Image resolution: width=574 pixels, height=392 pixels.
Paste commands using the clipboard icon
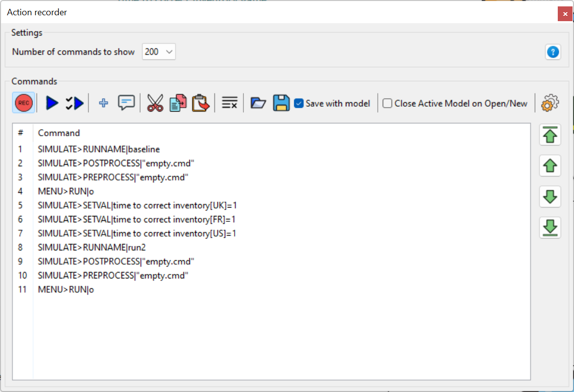click(201, 102)
